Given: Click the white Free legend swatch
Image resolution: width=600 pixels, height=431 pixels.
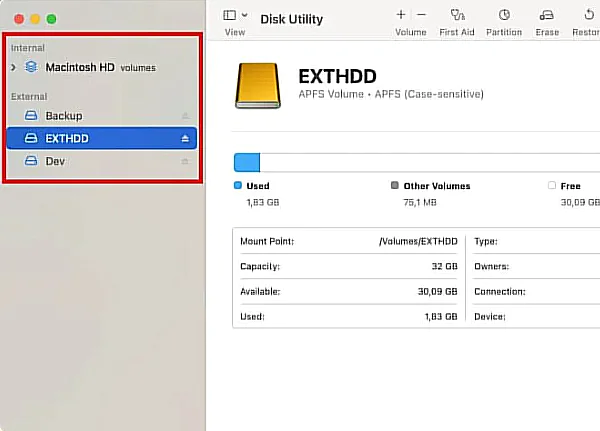Looking at the screenshot, I should (x=552, y=186).
